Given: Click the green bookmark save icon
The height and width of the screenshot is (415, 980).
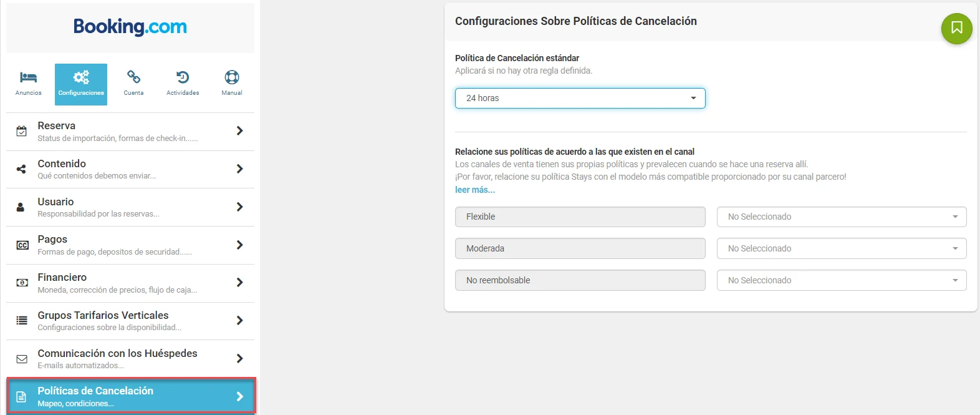Looking at the screenshot, I should [x=956, y=28].
